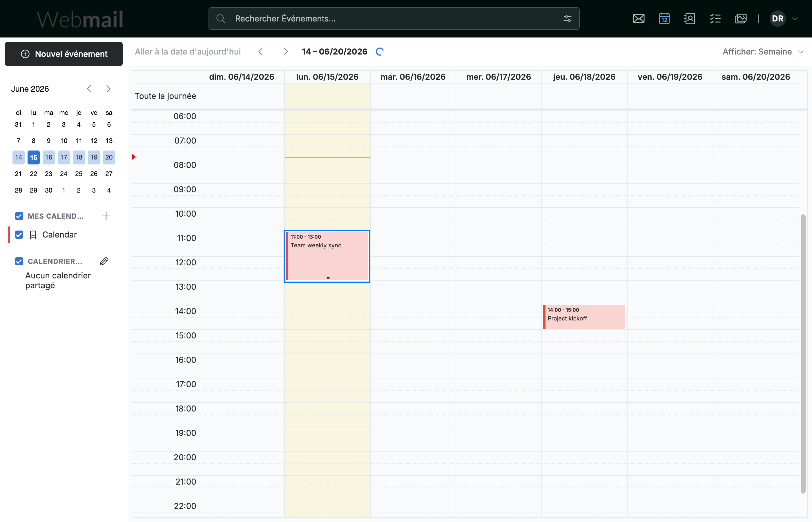Click the Calendar name in sidebar
The image size is (812, 522).
[60, 235]
